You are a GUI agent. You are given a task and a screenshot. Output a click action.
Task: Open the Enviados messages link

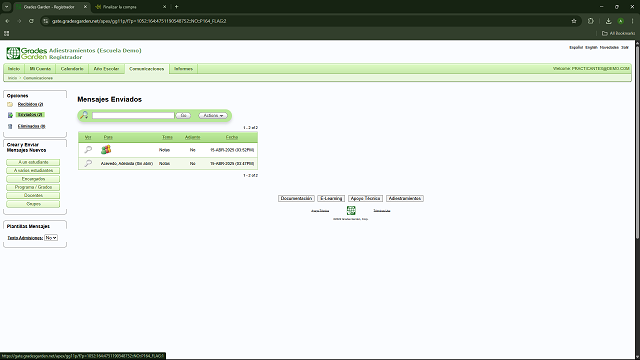click(30, 115)
